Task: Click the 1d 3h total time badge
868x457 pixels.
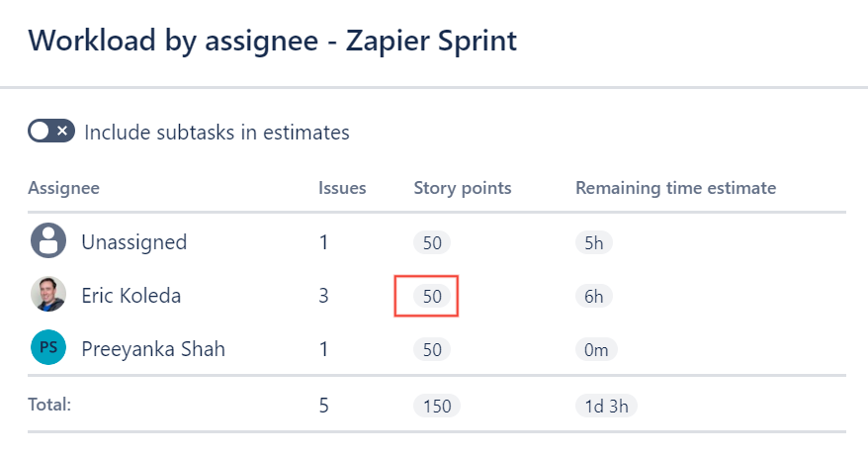Action: (x=603, y=406)
